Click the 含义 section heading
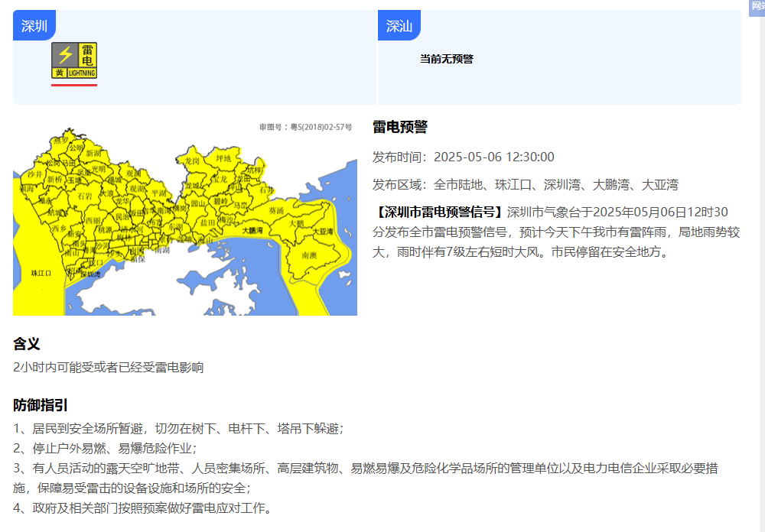Screen dimensions: 765x532 tap(26, 344)
